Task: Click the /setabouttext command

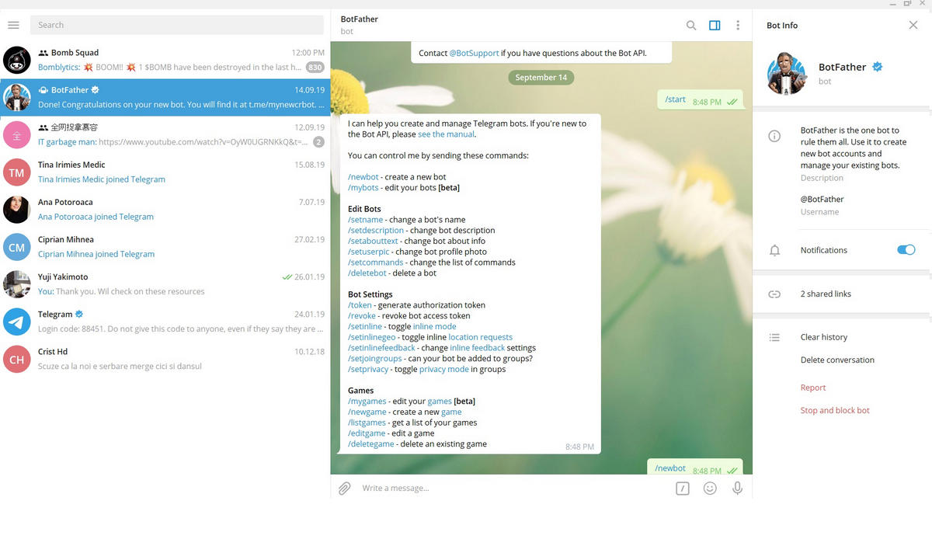Action: (x=373, y=241)
